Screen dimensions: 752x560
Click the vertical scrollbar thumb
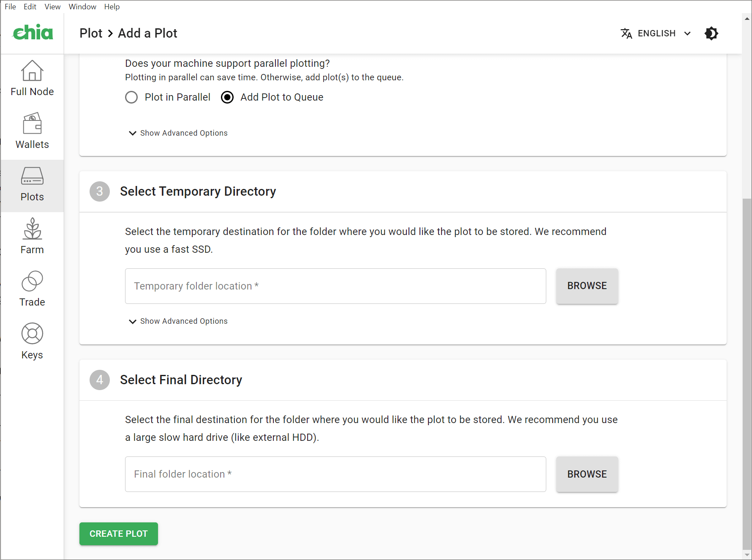747,372
